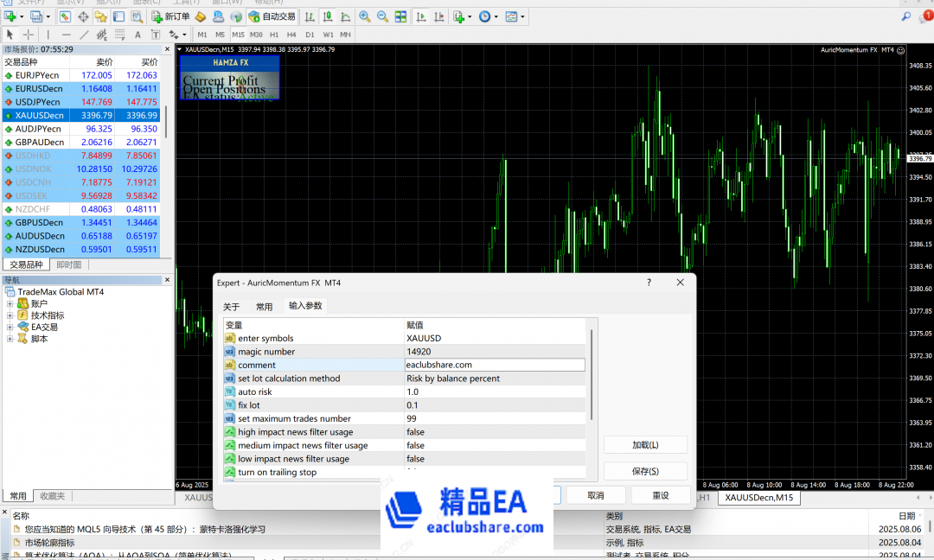
Task: Expand the 账户 node in Navigator
Action: coord(10,303)
